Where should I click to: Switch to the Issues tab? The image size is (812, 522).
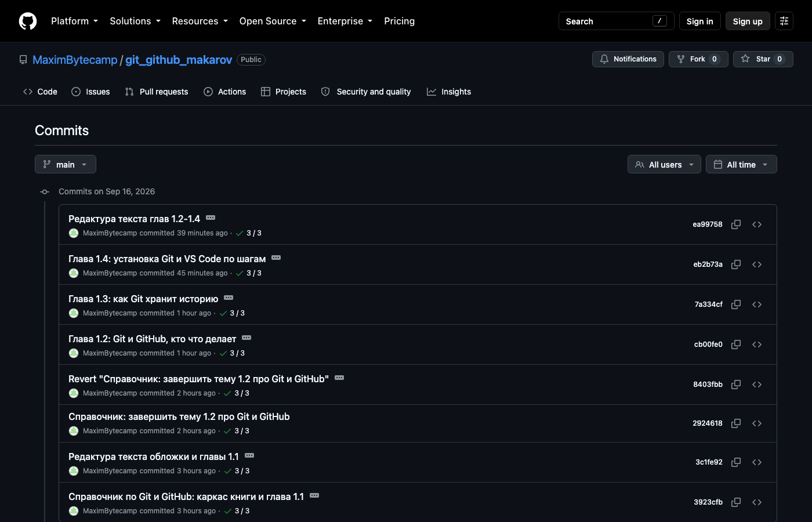90,92
